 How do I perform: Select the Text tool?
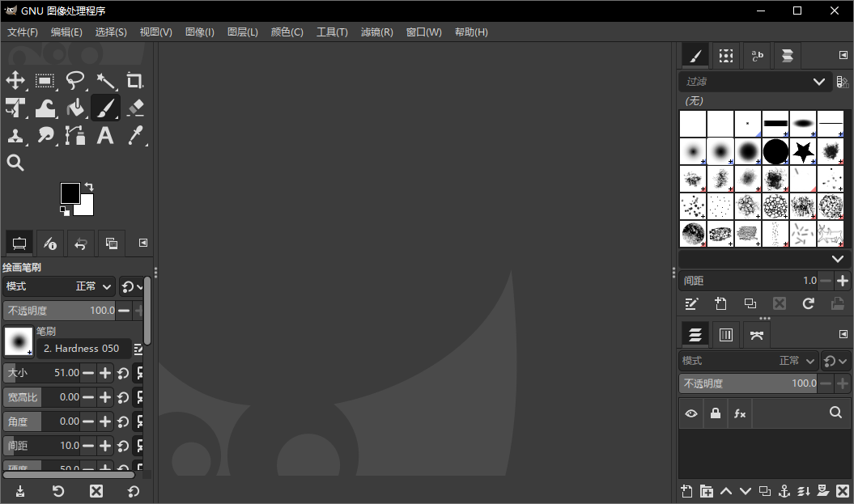click(105, 135)
